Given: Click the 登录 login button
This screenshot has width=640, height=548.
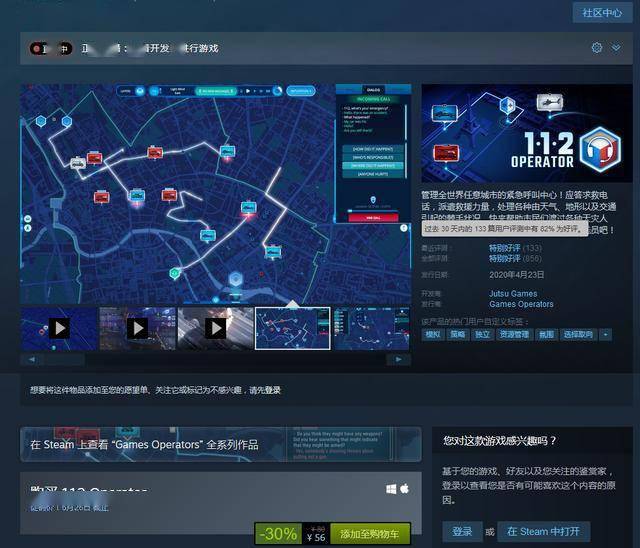Looking at the screenshot, I should pyautogui.click(x=462, y=532).
